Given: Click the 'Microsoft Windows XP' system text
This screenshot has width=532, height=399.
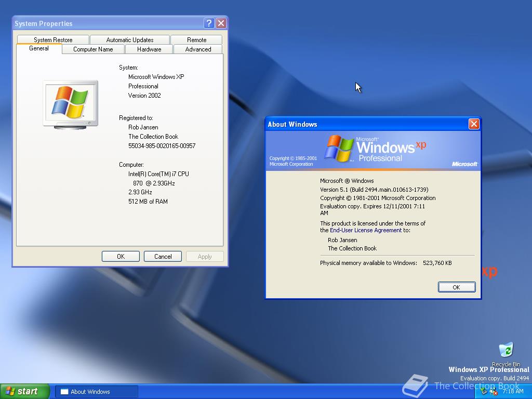Looking at the screenshot, I should point(156,77).
